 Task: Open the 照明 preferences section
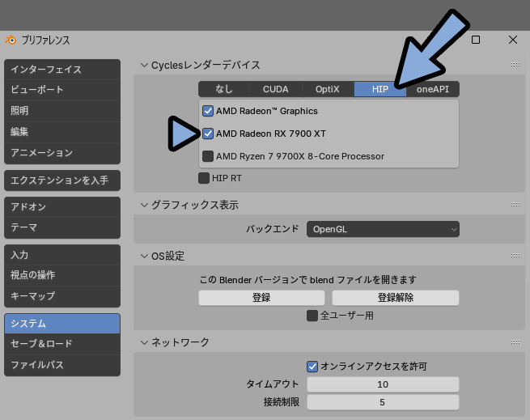tap(62, 111)
